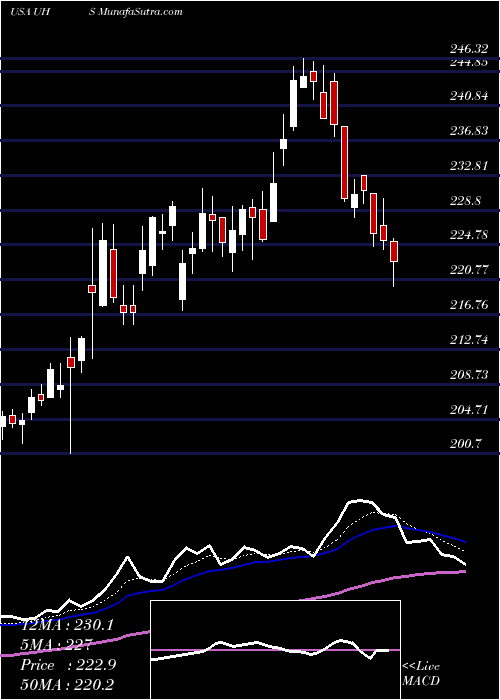Click the Live MACD label
This screenshot has width=500, height=700.
pyautogui.click(x=421, y=674)
